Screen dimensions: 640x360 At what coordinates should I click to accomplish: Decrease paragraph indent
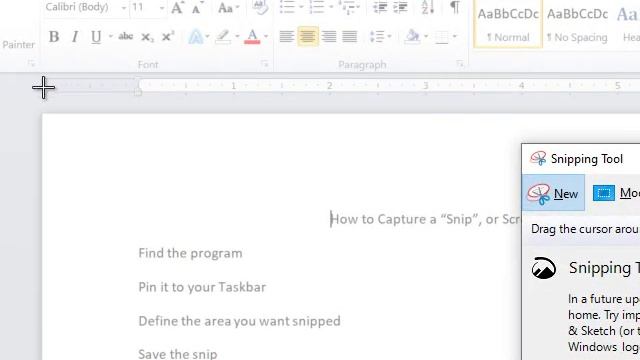point(380,7)
